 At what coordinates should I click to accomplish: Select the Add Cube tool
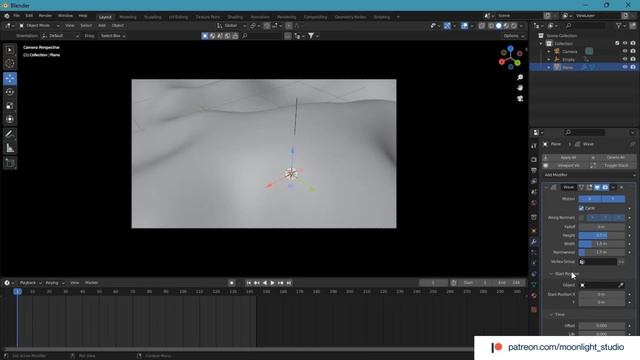click(10, 163)
